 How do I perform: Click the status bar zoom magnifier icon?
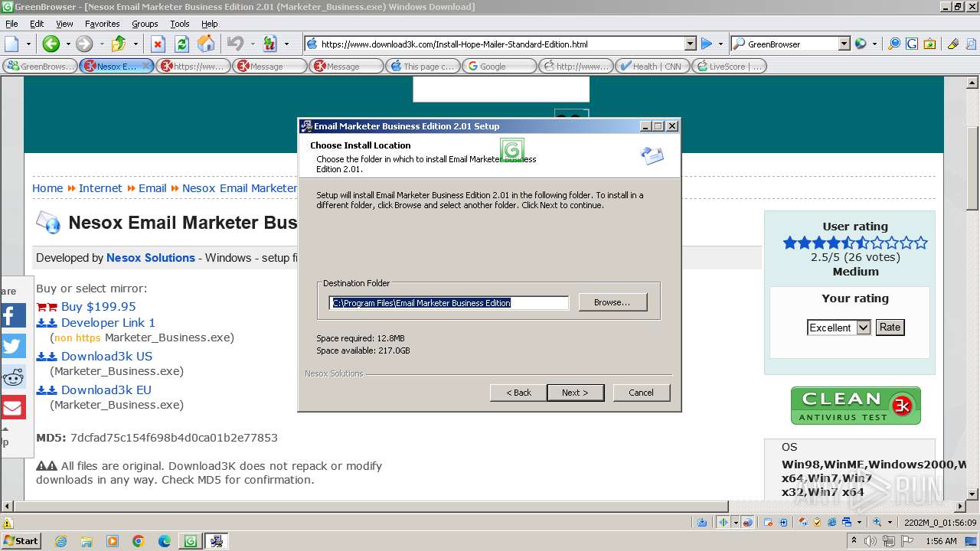[x=878, y=522]
